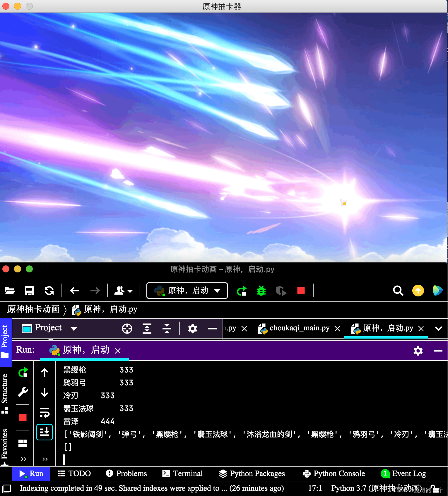Click the 17:1 line column indicator
This screenshot has width=448, height=496.
(315, 488)
